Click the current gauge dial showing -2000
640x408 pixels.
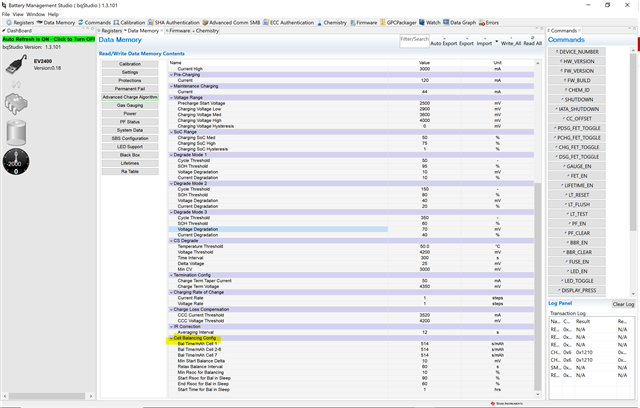click(x=16, y=162)
